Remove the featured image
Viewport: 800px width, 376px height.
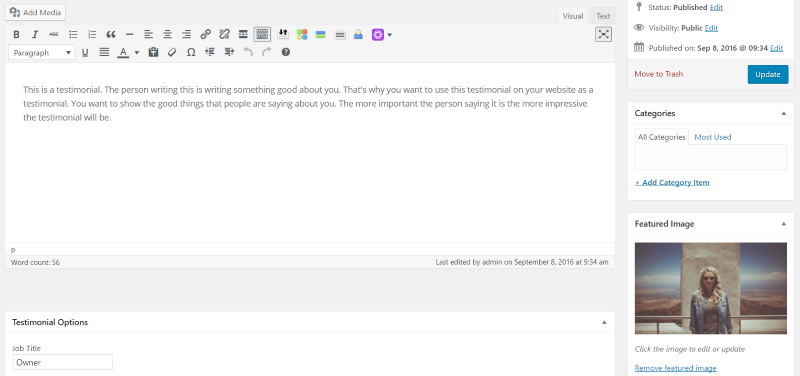coord(676,368)
